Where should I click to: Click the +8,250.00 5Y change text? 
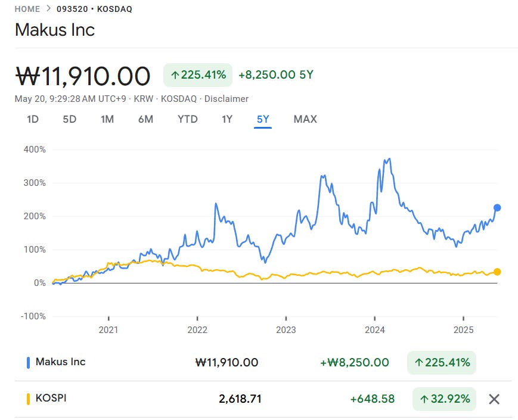(276, 74)
